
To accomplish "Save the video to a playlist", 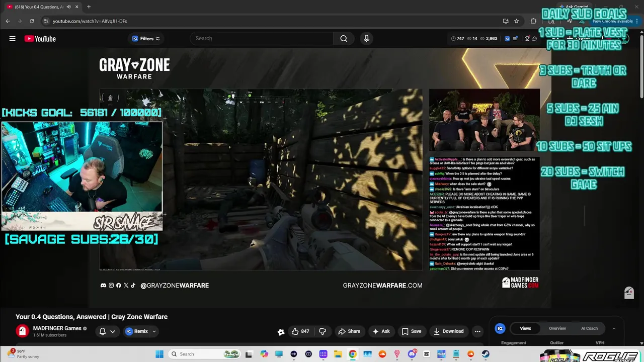I will pyautogui.click(x=412, y=331).
